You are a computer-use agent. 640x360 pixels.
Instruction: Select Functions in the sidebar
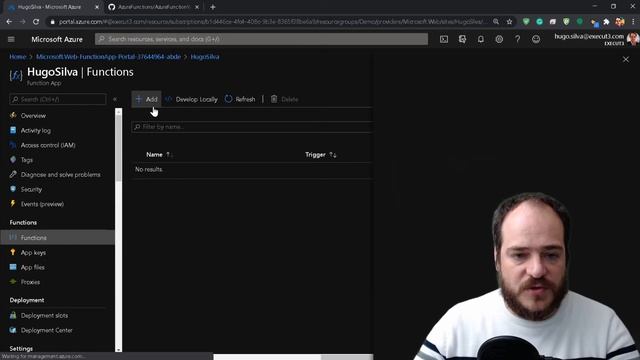coord(58,237)
